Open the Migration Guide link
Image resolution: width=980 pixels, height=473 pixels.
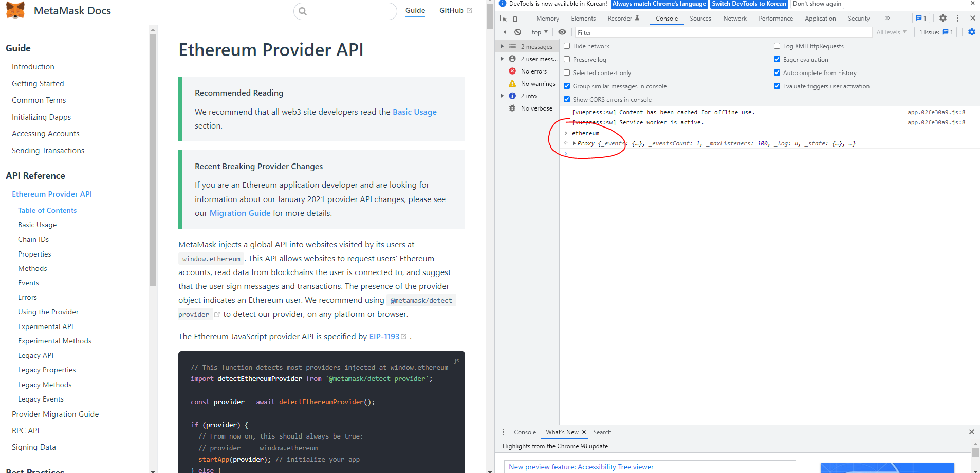(x=240, y=213)
